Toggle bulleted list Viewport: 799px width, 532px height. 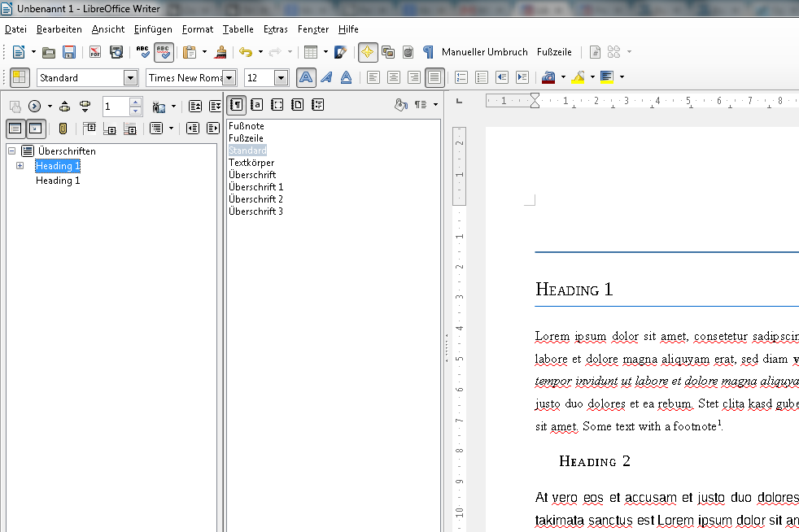(x=482, y=77)
